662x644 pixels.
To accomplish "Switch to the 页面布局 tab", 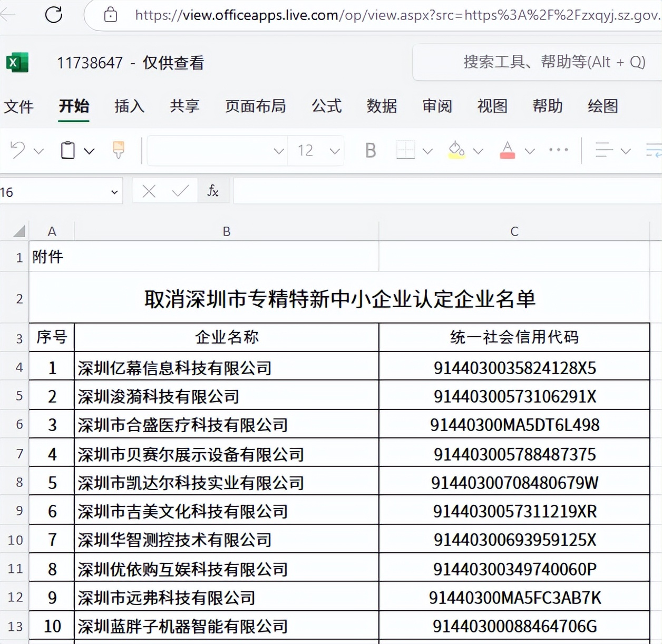I will tap(256, 106).
